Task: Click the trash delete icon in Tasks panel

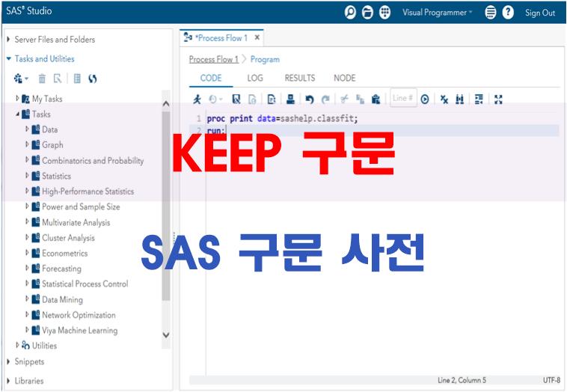Action: click(x=43, y=79)
